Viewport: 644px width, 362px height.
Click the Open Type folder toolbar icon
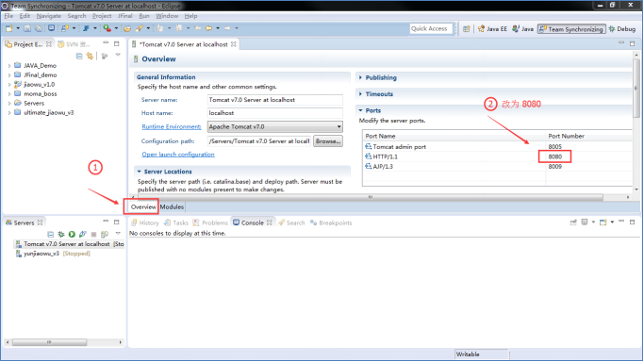tap(127, 28)
